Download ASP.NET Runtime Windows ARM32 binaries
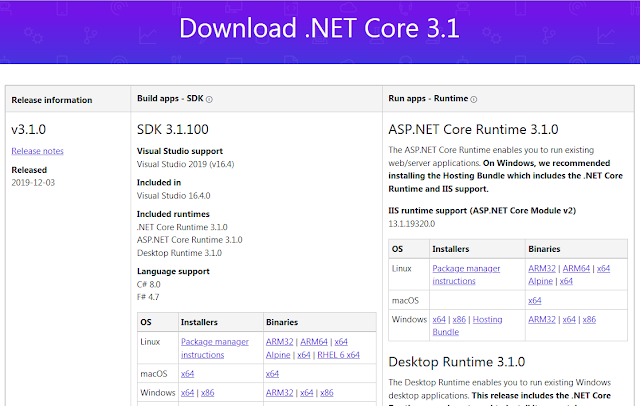Image resolution: width=640 pixels, height=406 pixels. pos(542,319)
